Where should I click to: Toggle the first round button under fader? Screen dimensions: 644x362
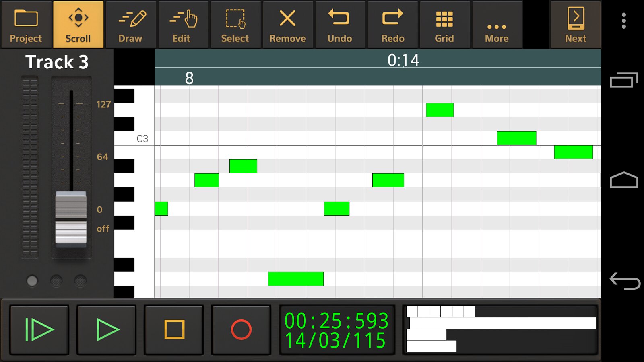coord(32,281)
